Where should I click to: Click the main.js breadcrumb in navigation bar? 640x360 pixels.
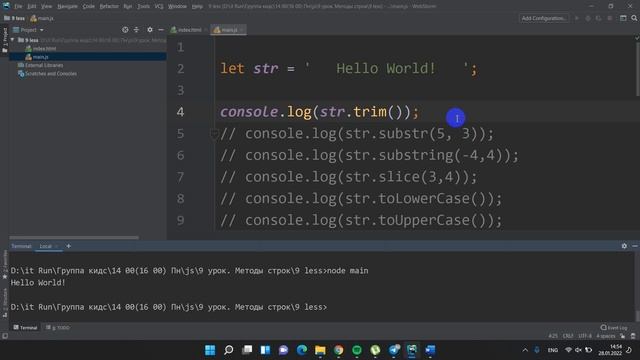42,18
